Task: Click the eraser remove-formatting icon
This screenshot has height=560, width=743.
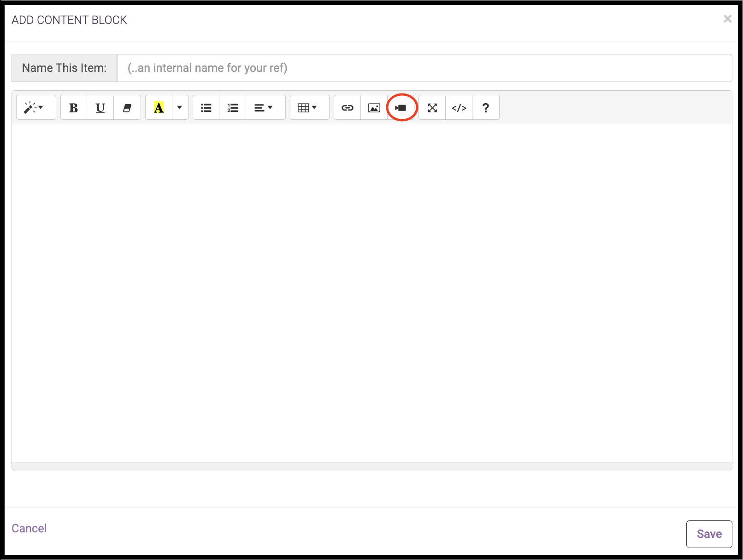Action: coord(127,108)
